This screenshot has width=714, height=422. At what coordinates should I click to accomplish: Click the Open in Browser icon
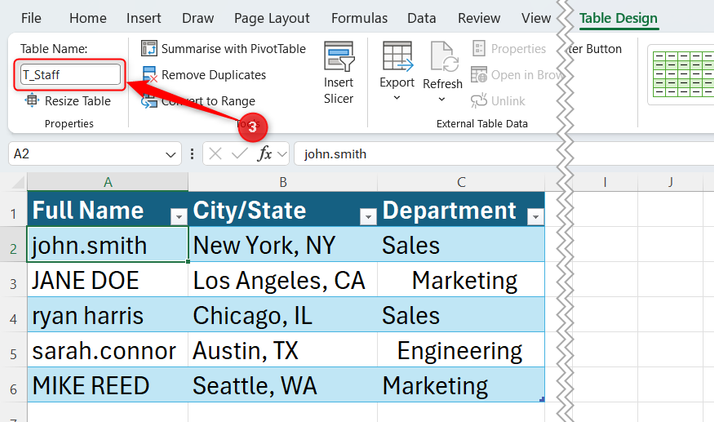coord(479,75)
